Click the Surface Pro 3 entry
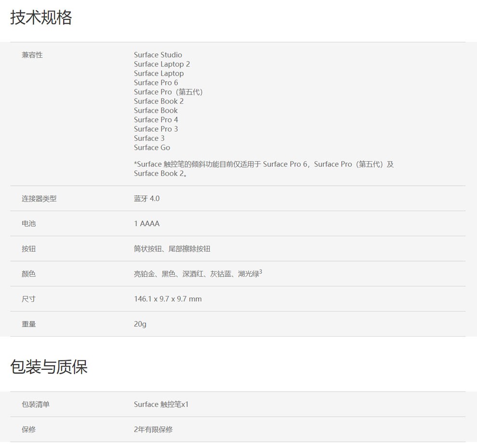 point(156,129)
